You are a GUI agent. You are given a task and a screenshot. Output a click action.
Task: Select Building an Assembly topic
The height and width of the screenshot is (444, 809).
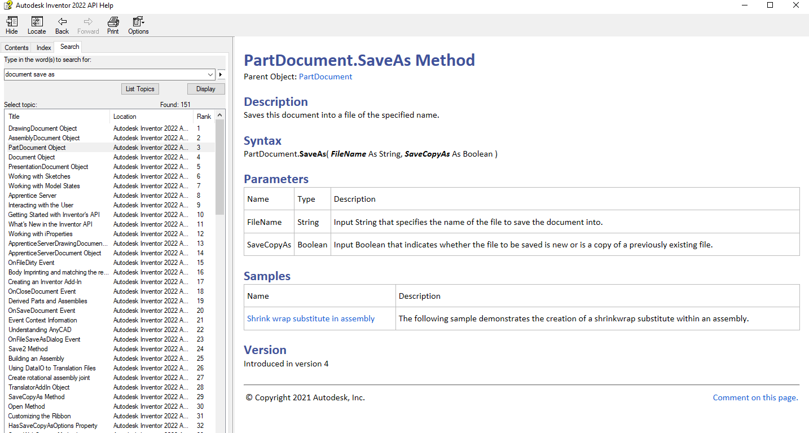(x=36, y=358)
